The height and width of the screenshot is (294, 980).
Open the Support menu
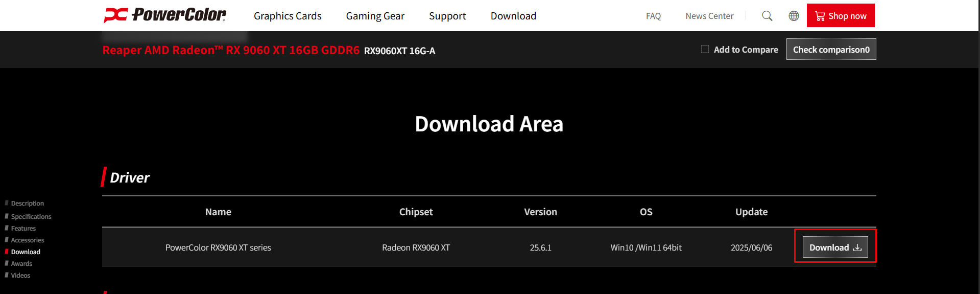[447, 16]
